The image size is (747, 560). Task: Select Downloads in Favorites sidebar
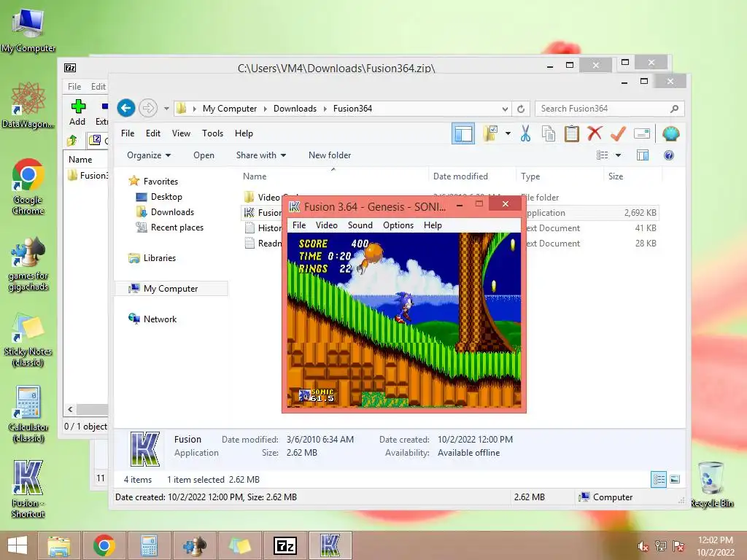[172, 212]
